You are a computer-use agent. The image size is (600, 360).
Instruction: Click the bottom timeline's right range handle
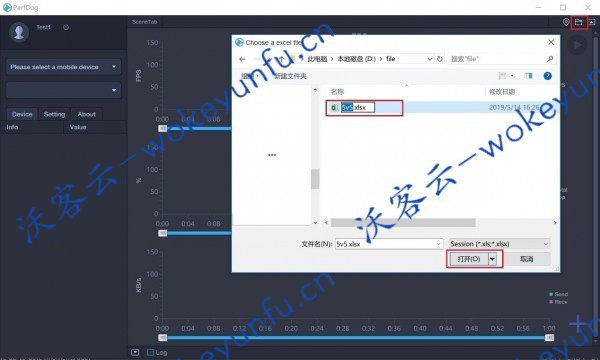click(549, 337)
